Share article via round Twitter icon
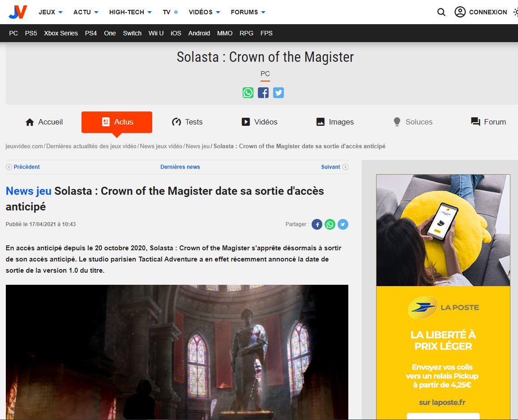 342,224
